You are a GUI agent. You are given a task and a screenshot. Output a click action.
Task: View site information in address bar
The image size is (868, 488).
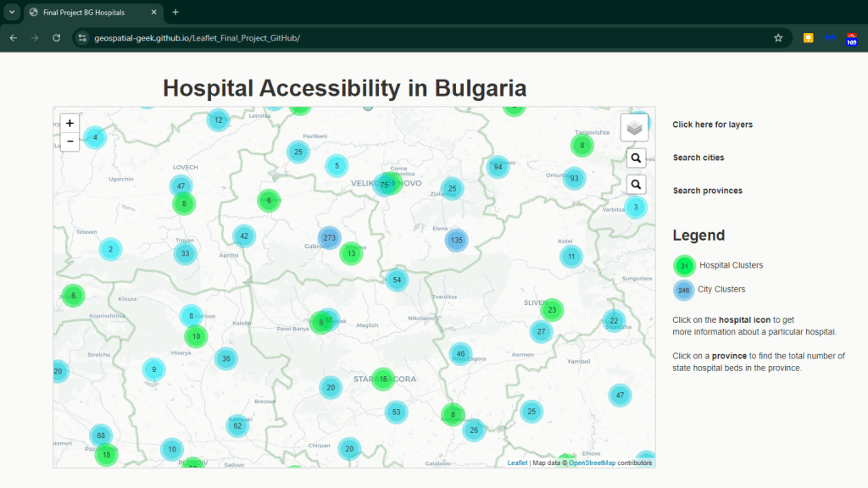pyautogui.click(x=82, y=38)
